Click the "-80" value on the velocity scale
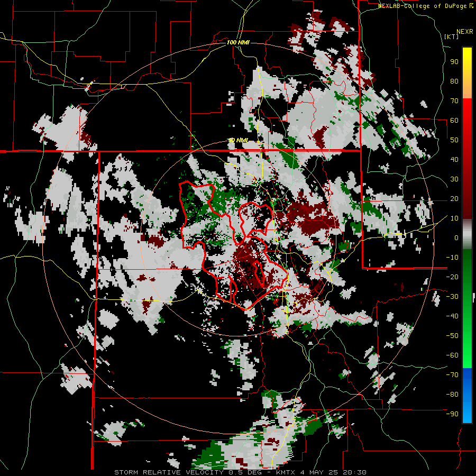Screen dimensions: 476x476 (452, 395)
